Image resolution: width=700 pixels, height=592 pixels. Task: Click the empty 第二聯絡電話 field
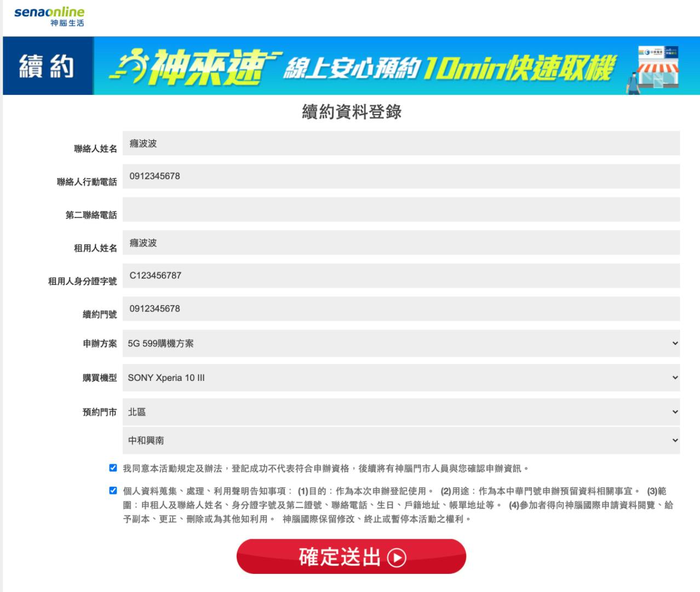point(401,209)
